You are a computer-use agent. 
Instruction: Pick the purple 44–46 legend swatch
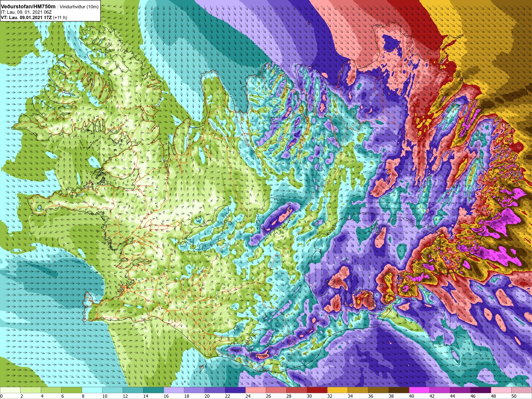[461, 389]
